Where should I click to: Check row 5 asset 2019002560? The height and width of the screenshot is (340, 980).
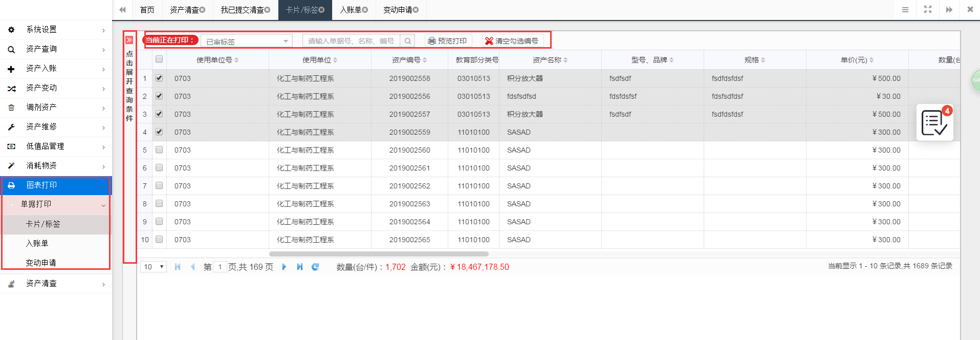159,150
